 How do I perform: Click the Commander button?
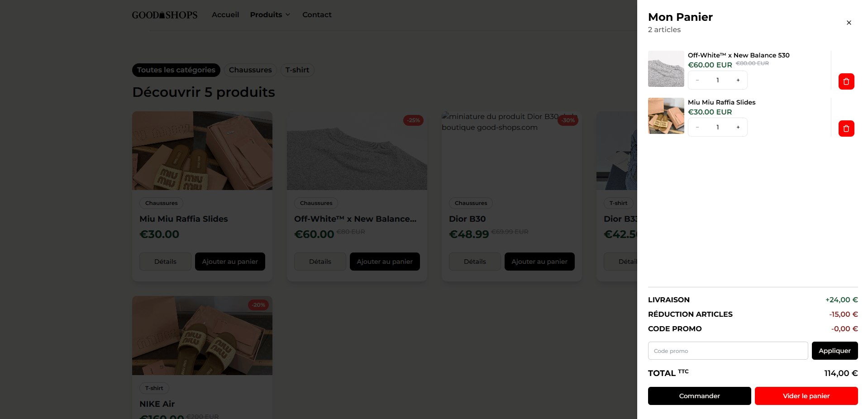click(699, 396)
